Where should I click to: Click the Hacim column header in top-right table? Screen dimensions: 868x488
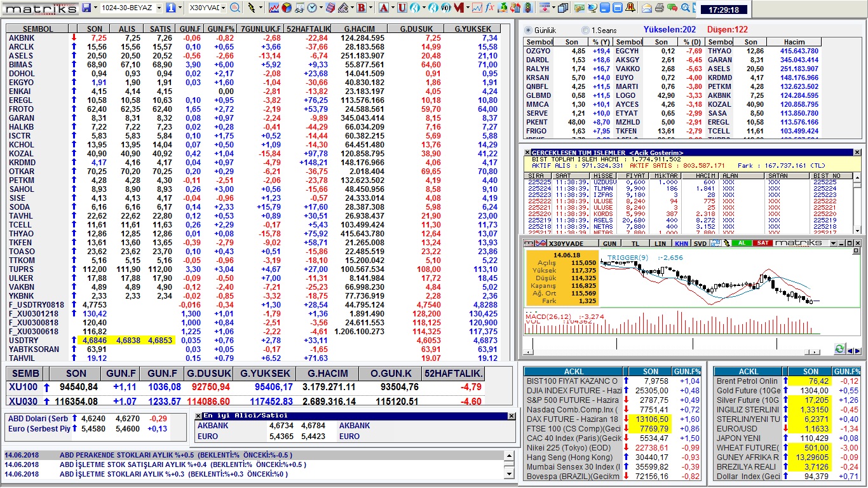point(794,42)
